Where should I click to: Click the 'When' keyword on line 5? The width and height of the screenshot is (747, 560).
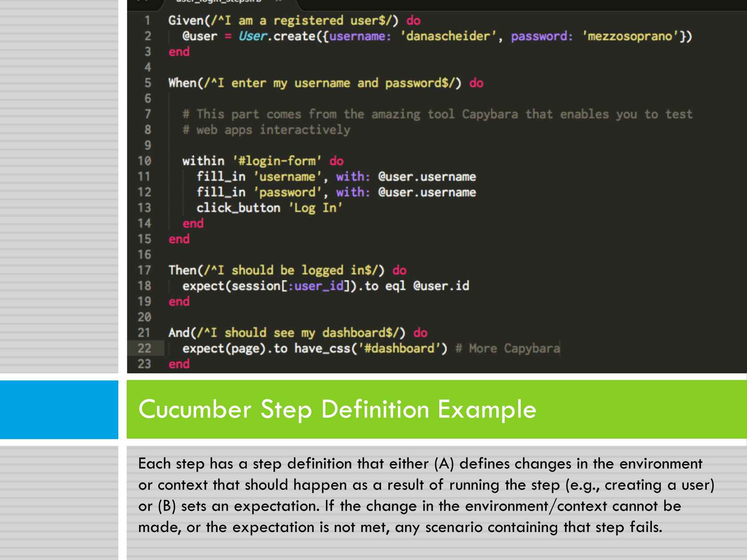pyautogui.click(x=182, y=83)
